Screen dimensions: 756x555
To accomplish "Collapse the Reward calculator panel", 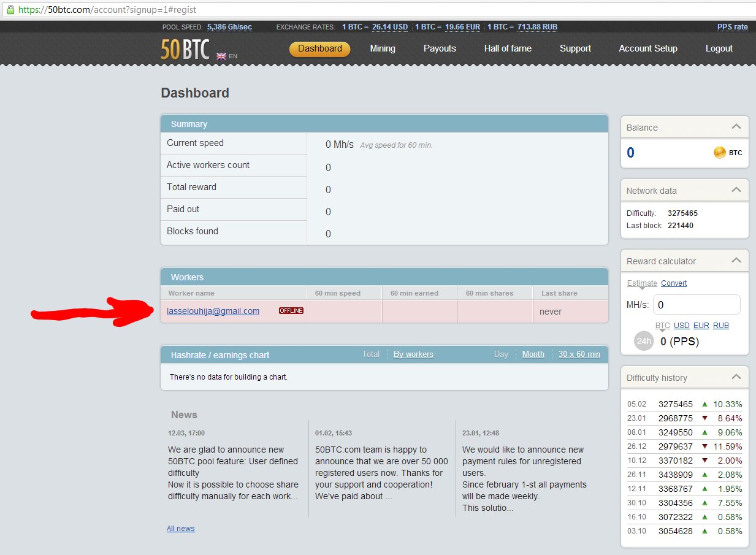I will pyautogui.click(x=736, y=261).
